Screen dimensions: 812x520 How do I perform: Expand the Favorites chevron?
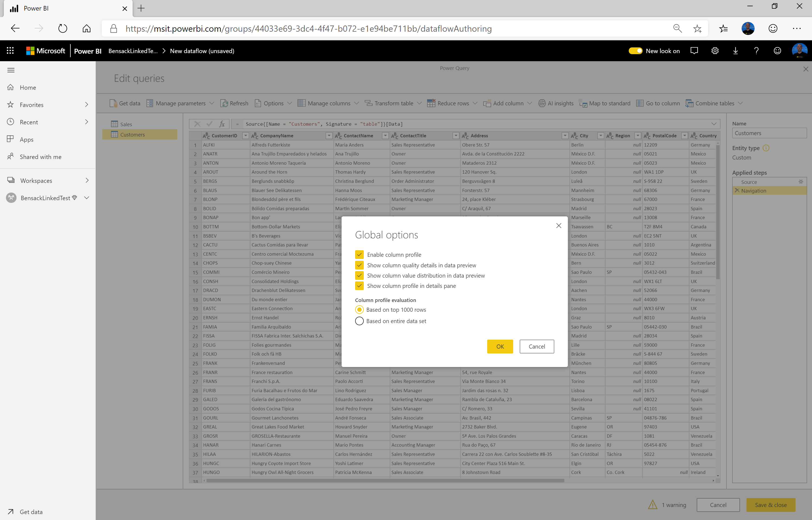[x=87, y=105]
